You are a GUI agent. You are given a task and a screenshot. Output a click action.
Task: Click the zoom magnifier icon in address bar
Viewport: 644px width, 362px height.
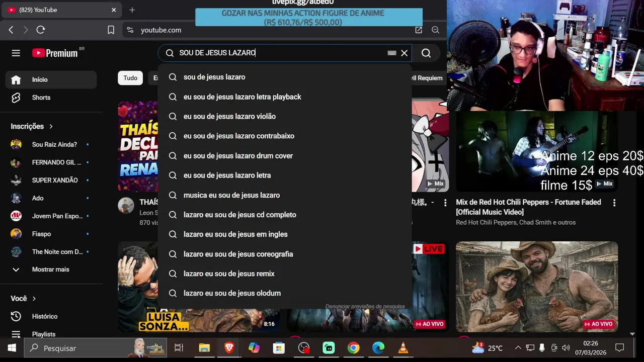tap(436, 30)
